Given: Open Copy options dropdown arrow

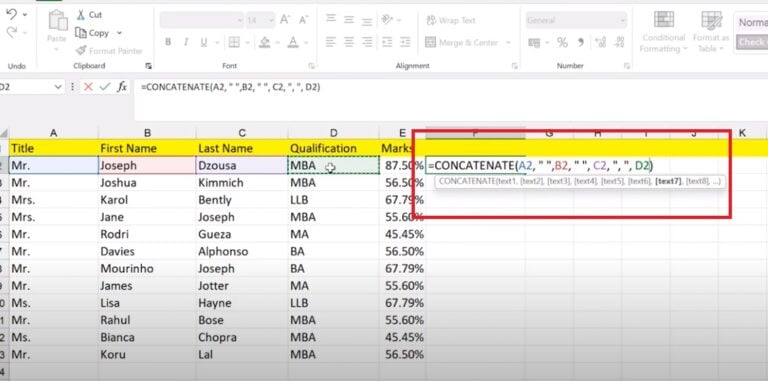Looking at the screenshot, I should click(119, 33).
